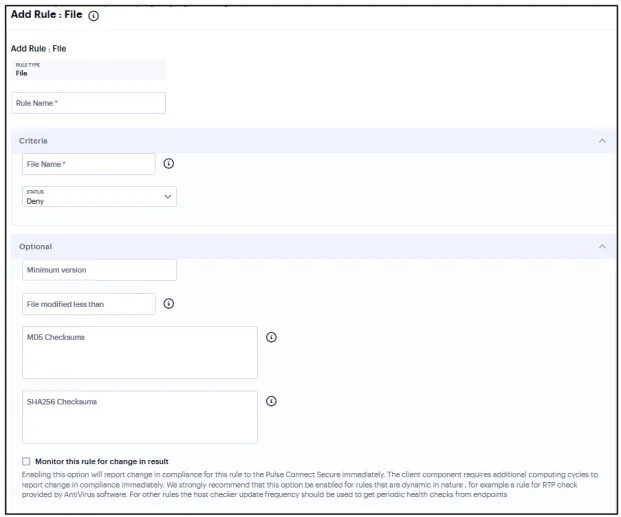The height and width of the screenshot is (517, 621).
Task: Collapse the Optional section chevron
Action: click(602, 246)
